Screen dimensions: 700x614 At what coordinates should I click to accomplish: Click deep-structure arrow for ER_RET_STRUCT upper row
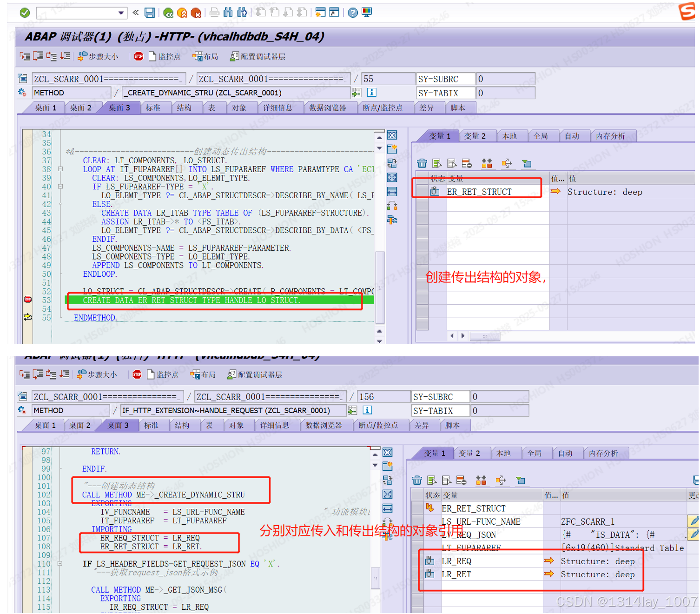coord(555,192)
